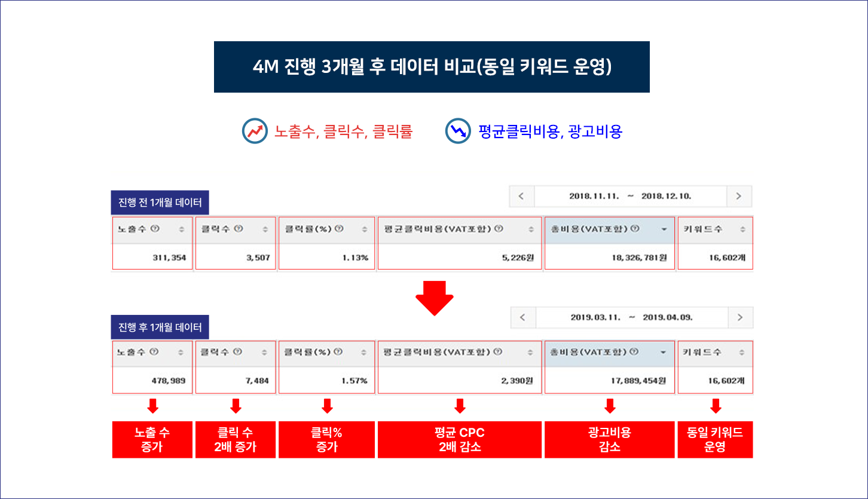
Task: Select the 1.57% click rate cell
Action: coord(327,381)
